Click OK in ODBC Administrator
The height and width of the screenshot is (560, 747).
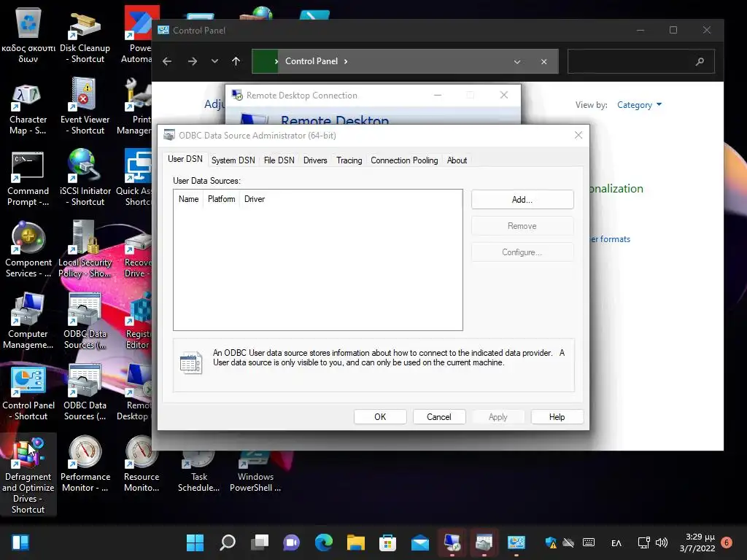(380, 416)
